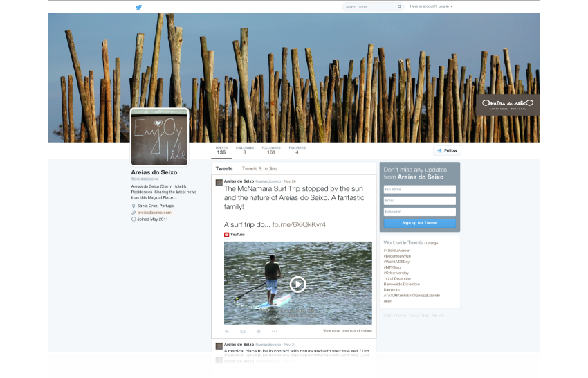Select the Tweets tab
The width and height of the screenshot is (588, 378).
[x=224, y=168]
